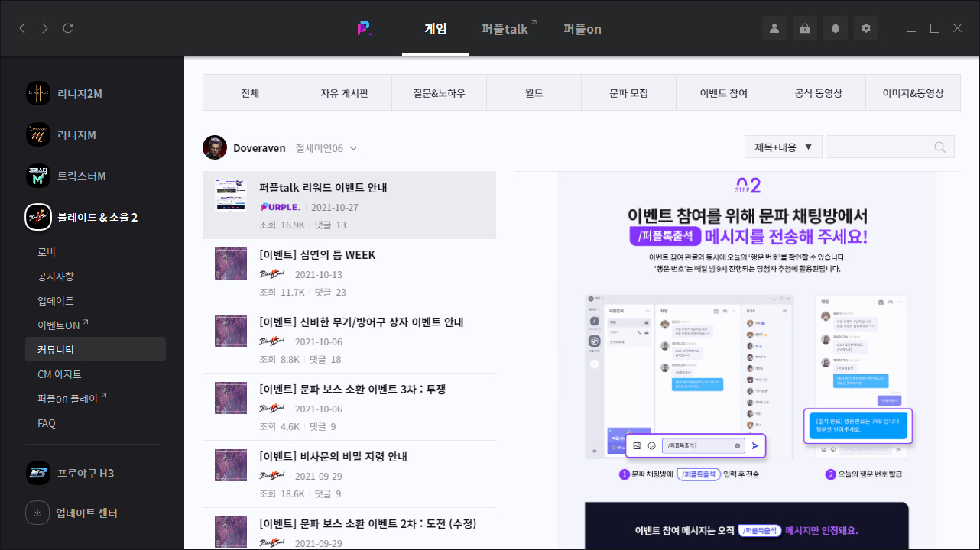Open the 업데이트 센터 download icon
Screen dimensions: 980x550
tap(37, 513)
